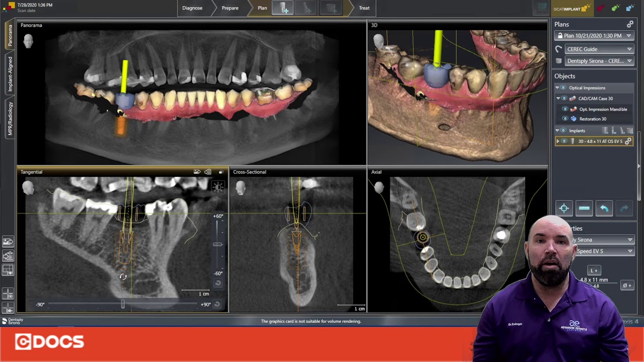Screen dimensions: 644x362
Task: Switch to the Panorama workspace tab
Action: 9,35
